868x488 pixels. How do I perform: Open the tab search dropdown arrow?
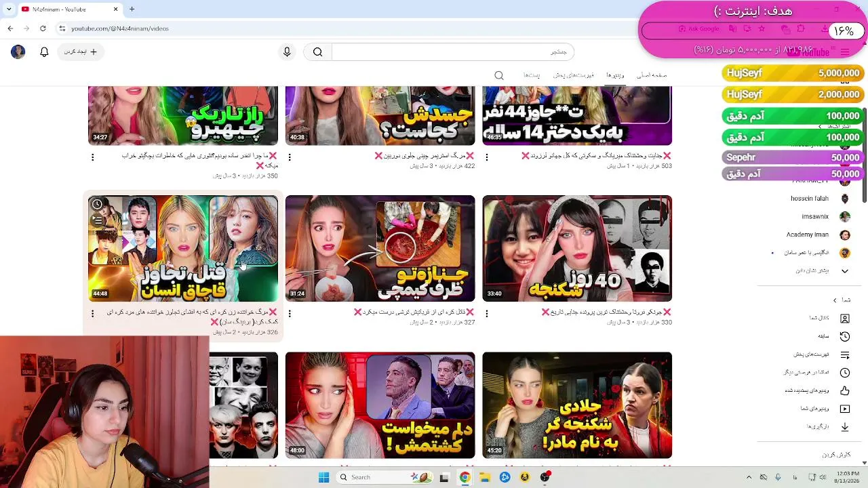coord(9,9)
